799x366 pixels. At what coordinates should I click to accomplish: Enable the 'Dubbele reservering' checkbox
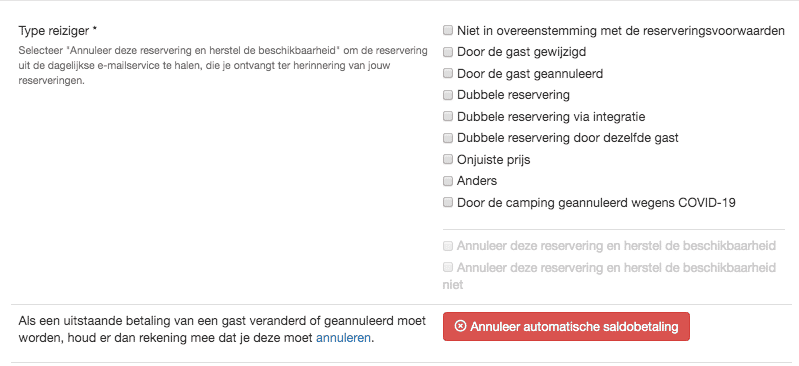point(447,95)
